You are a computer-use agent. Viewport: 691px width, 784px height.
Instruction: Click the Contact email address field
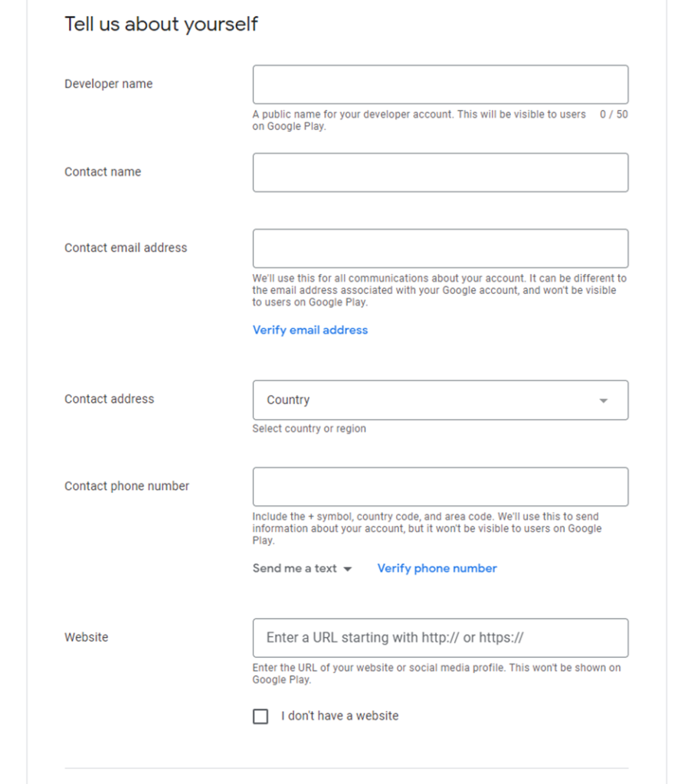(x=440, y=248)
